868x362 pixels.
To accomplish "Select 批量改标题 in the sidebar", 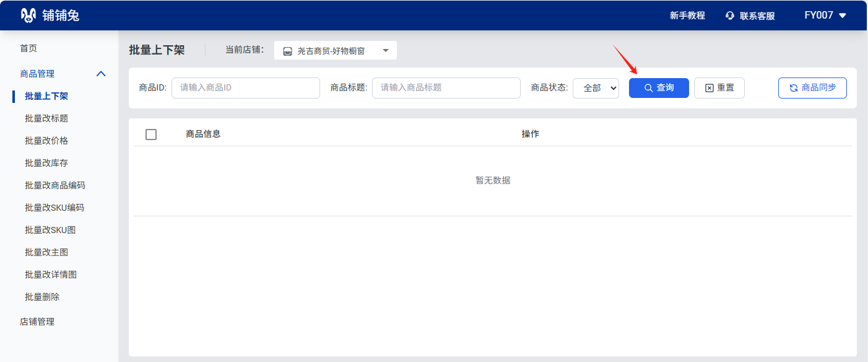I will click(46, 118).
